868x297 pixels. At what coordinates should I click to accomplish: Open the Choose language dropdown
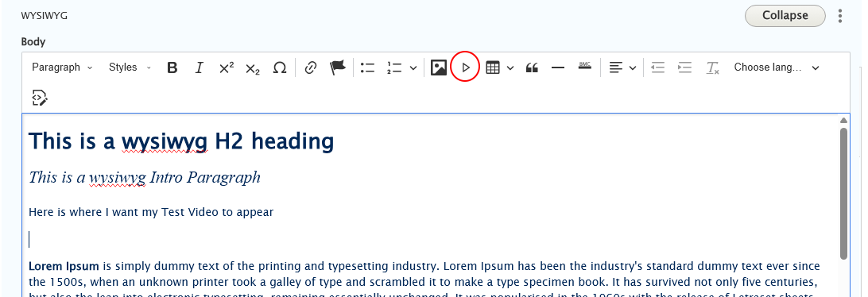click(776, 67)
